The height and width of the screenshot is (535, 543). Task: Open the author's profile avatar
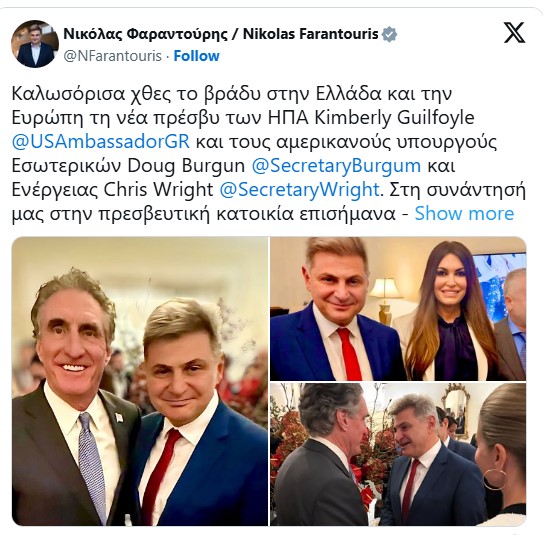point(35,44)
